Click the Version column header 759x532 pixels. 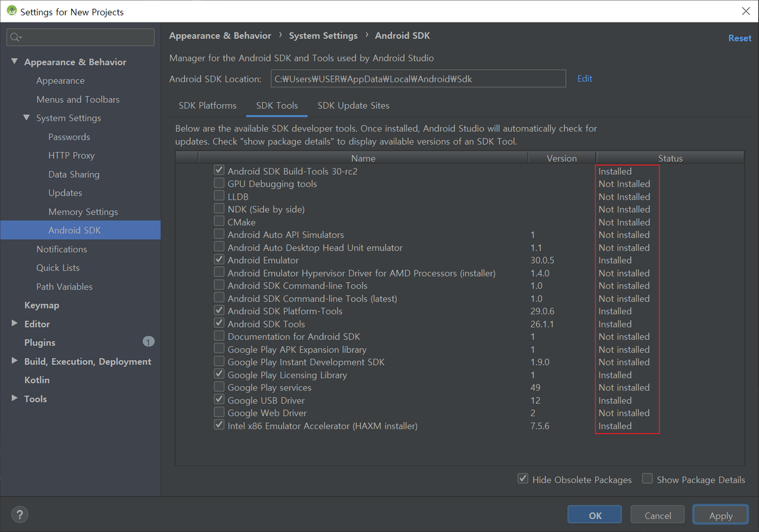coord(562,158)
